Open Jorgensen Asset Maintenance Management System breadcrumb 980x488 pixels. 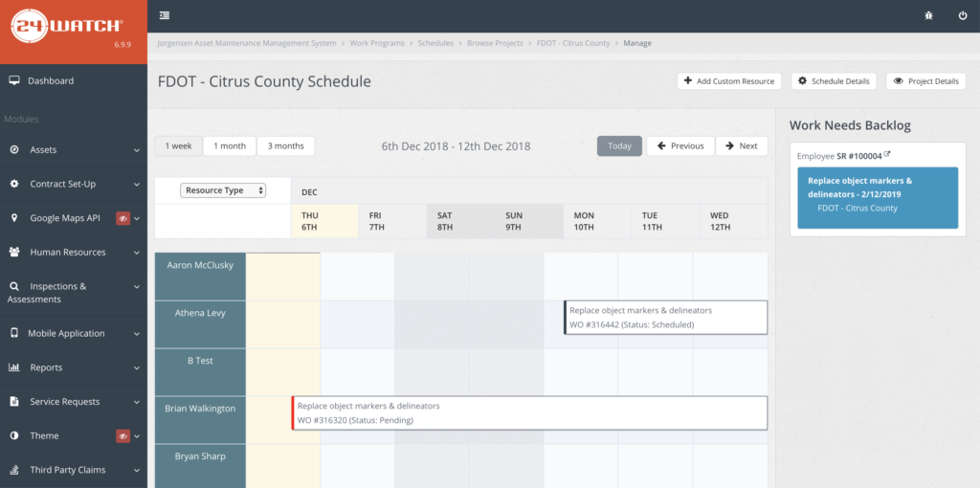pos(246,43)
